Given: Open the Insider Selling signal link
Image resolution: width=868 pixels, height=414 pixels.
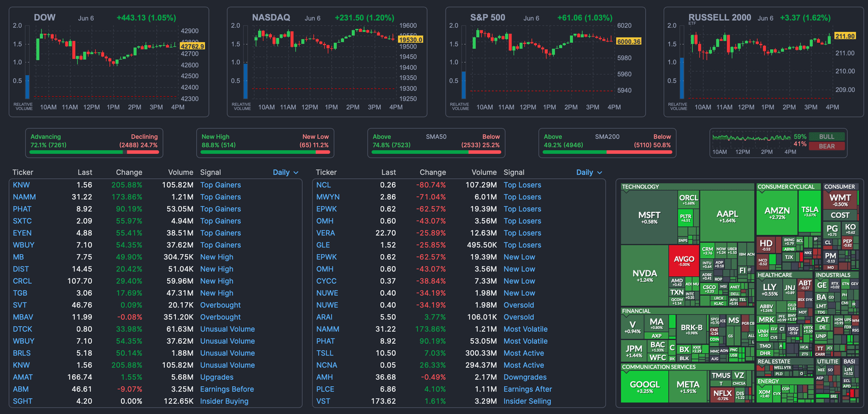Looking at the screenshot, I should (527, 401).
